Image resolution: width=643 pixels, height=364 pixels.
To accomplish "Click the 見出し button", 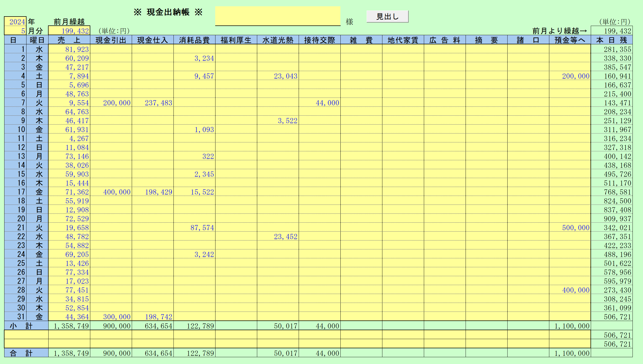I will (387, 17).
